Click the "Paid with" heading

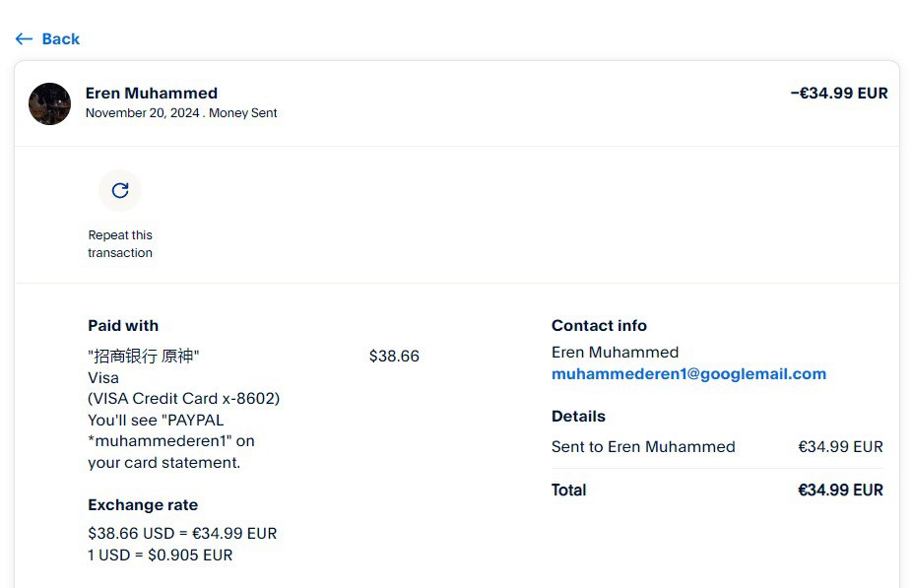click(123, 326)
